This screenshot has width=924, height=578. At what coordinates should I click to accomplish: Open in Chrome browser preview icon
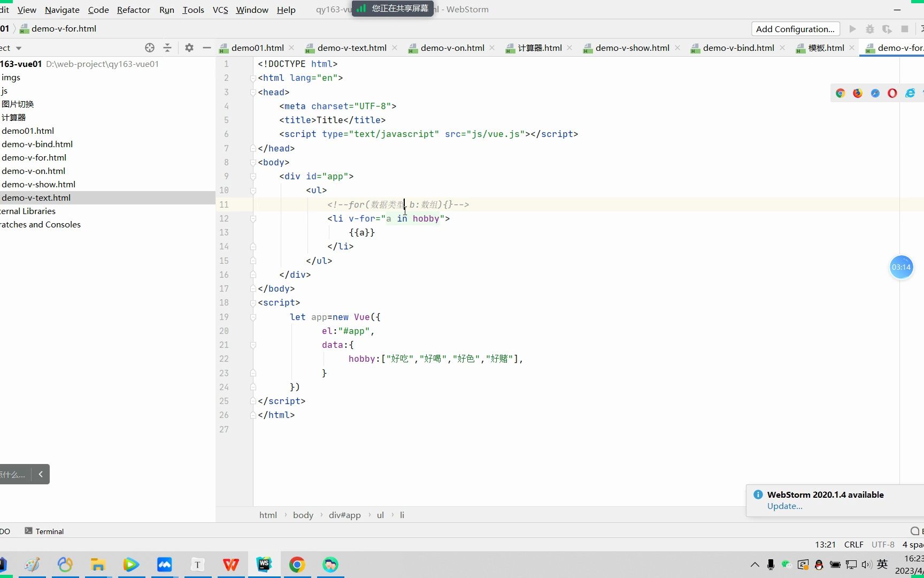(840, 93)
